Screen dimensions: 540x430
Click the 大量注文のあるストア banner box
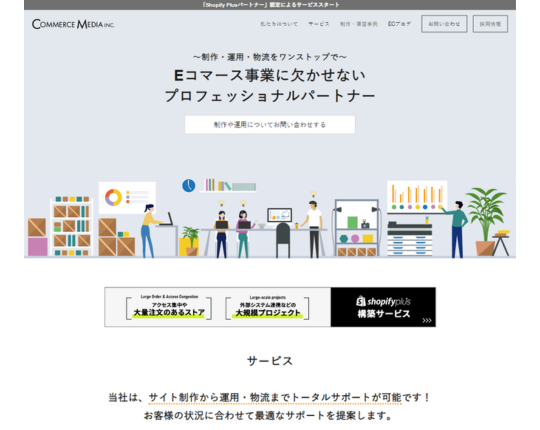point(169,308)
